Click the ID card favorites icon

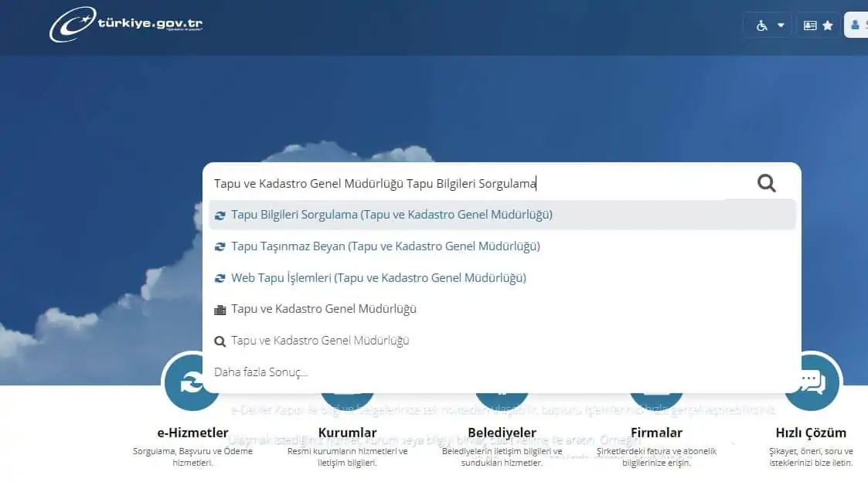818,25
